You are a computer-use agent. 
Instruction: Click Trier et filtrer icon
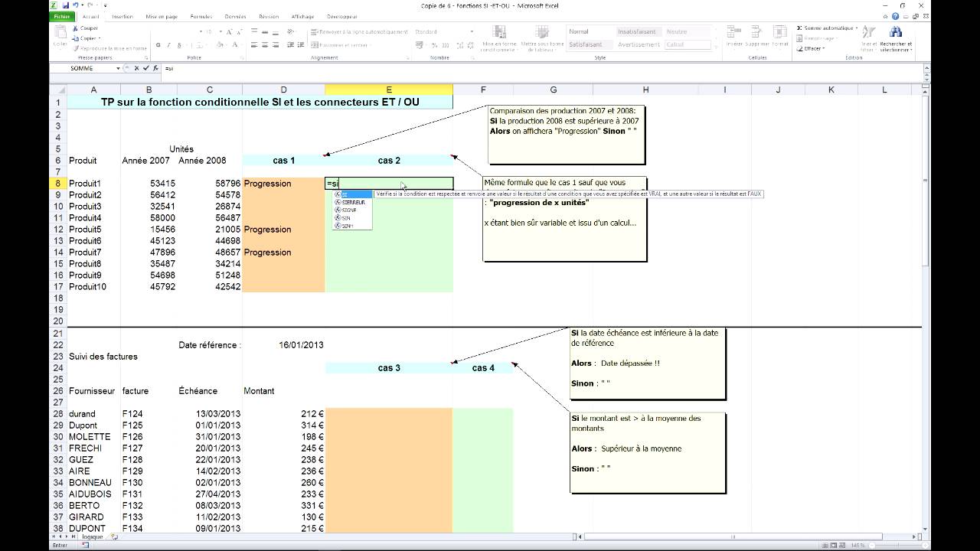pyautogui.click(x=868, y=32)
